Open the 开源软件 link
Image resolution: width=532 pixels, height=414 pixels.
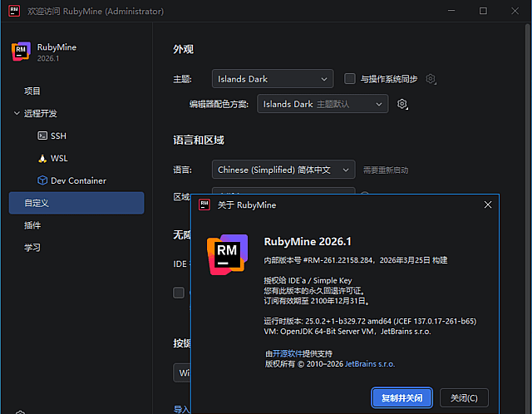287,353
